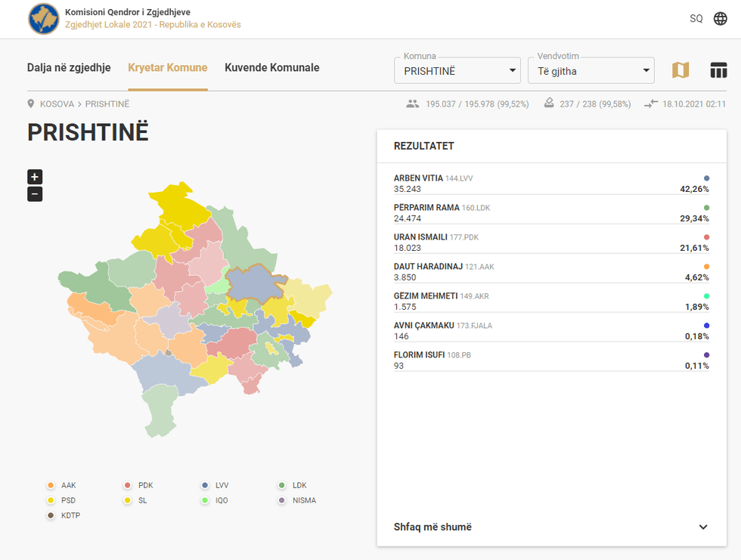Switch to table view icon

point(718,70)
